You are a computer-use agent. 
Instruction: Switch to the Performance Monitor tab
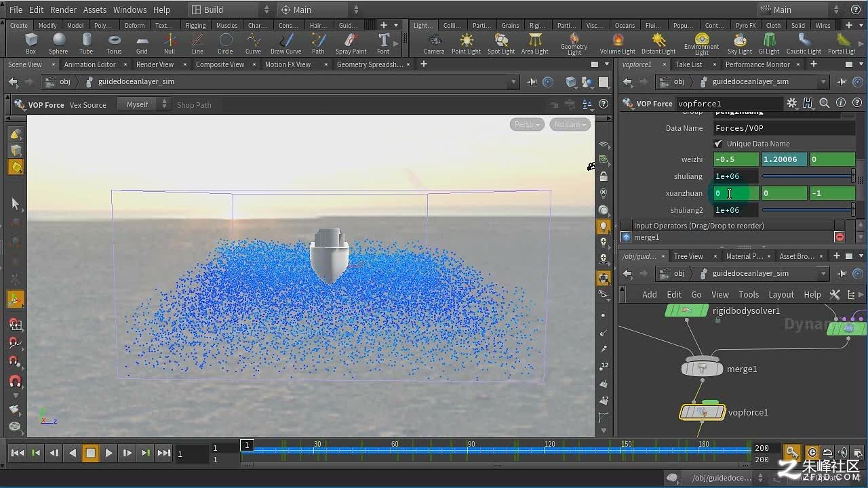(x=757, y=64)
